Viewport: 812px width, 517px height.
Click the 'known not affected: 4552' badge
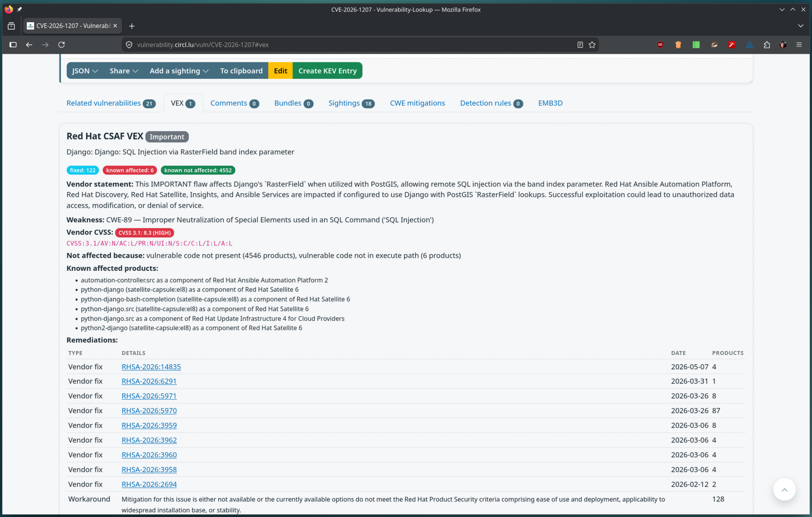pos(198,170)
